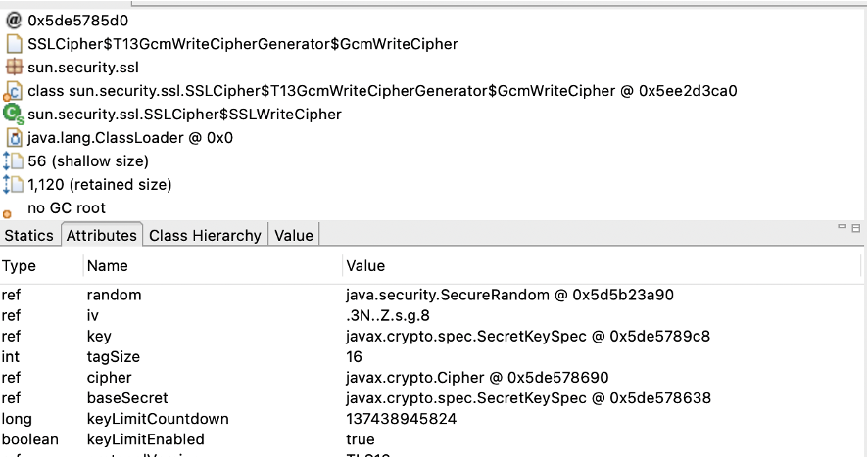Select the Value tab

(294, 235)
